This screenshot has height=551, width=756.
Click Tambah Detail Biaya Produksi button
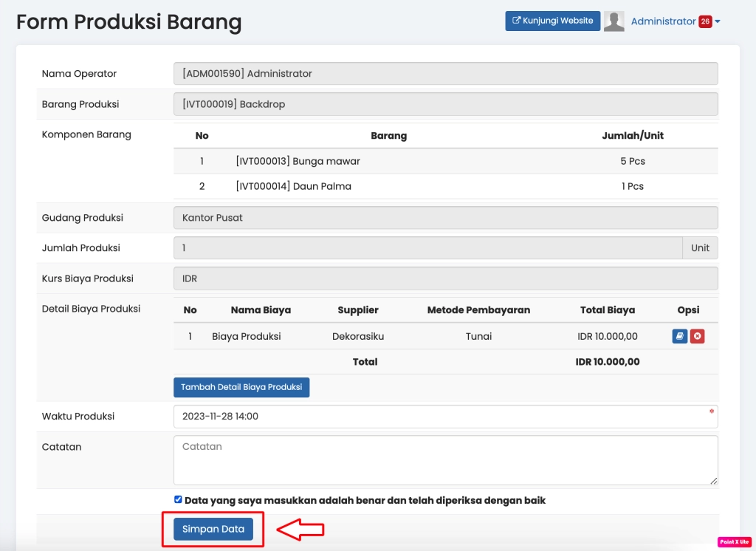point(241,387)
